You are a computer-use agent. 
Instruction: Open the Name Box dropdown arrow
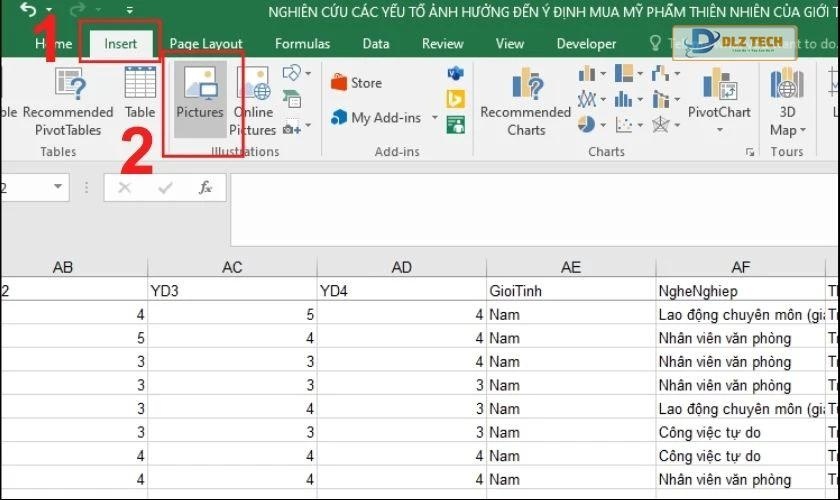click(58, 187)
